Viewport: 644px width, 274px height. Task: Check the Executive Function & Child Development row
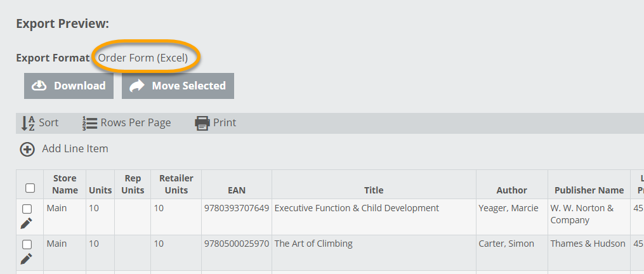[27, 209]
